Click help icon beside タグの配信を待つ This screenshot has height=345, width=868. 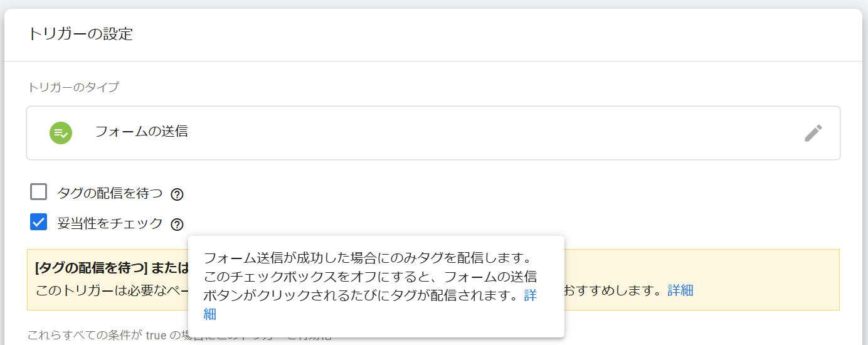pyautogui.click(x=177, y=194)
